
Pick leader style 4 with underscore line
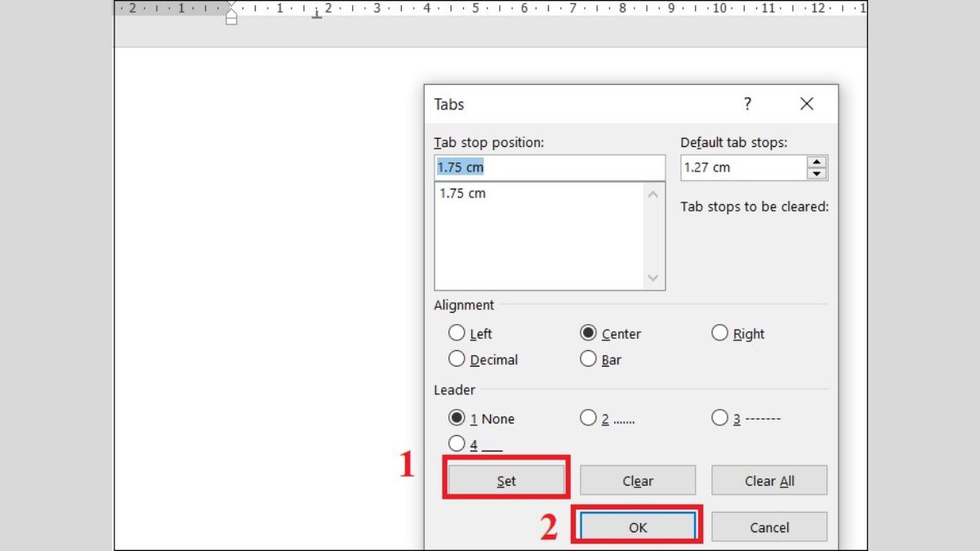[x=457, y=443]
